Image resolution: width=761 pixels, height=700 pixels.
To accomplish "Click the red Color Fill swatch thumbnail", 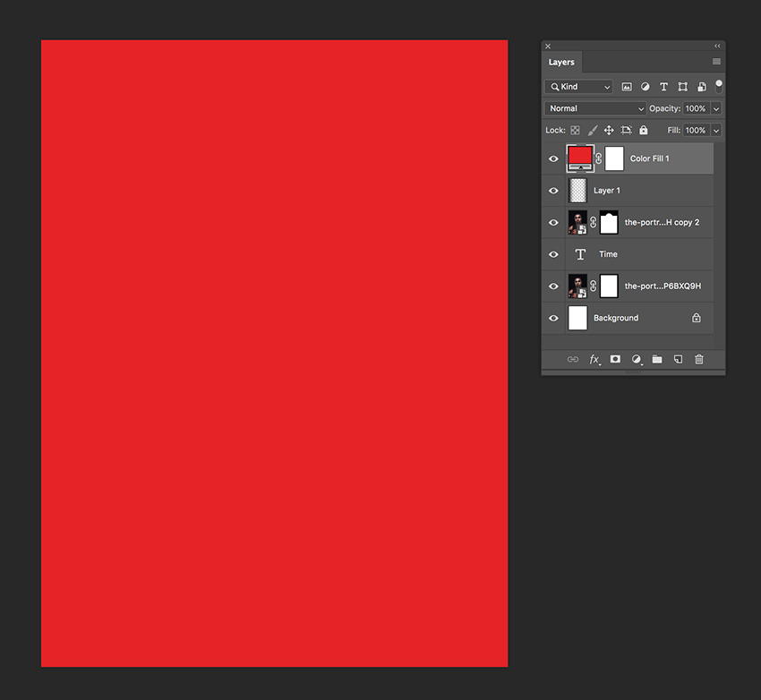I will 580,157.
